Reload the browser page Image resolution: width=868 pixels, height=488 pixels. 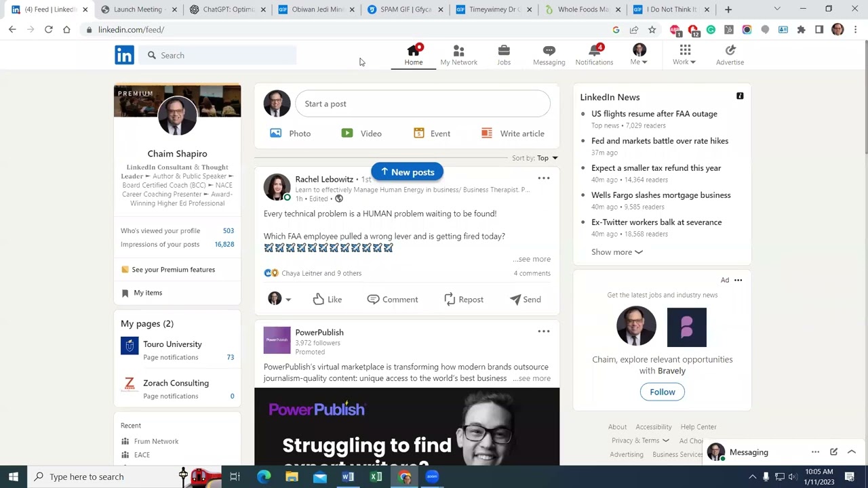tap(48, 30)
